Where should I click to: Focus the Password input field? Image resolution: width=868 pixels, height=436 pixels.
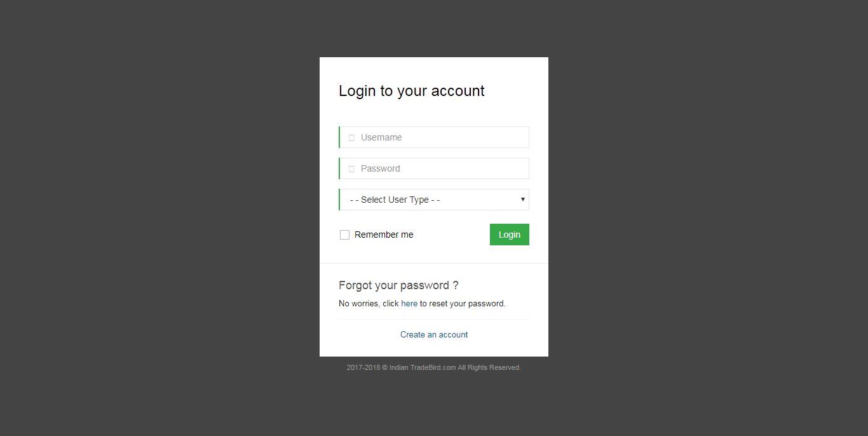[x=434, y=168]
